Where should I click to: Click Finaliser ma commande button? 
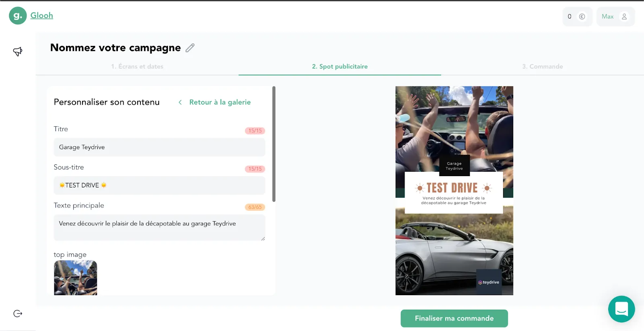pos(454,319)
